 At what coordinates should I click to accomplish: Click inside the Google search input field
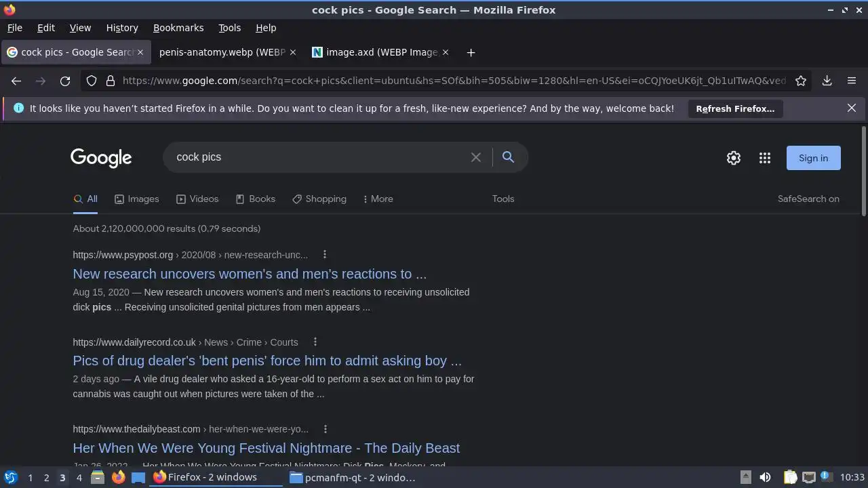click(319, 157)
